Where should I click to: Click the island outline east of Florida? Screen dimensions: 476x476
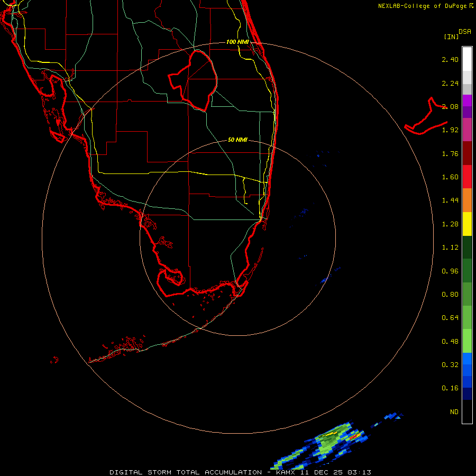(426, 117)
